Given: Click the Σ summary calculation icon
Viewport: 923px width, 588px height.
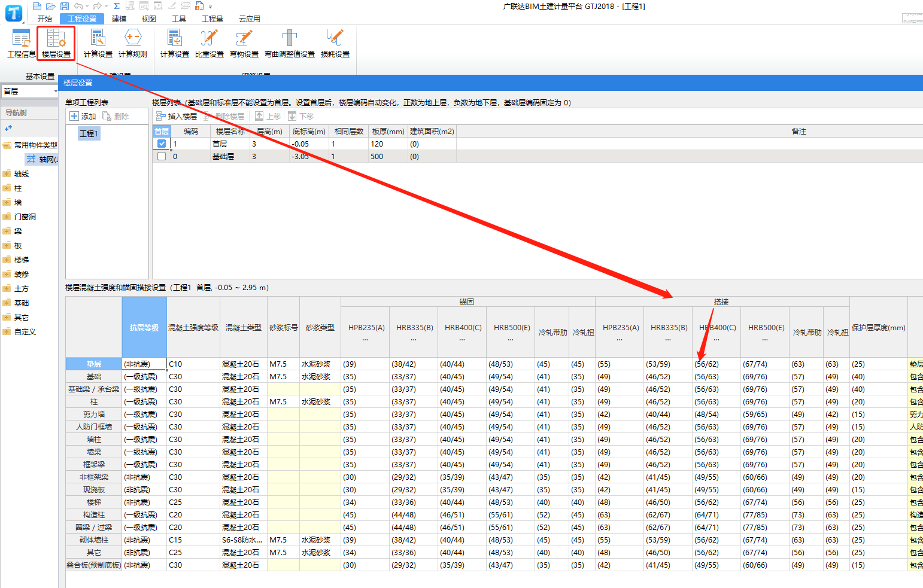Looking at the screenshot, I should pos(116,6).
